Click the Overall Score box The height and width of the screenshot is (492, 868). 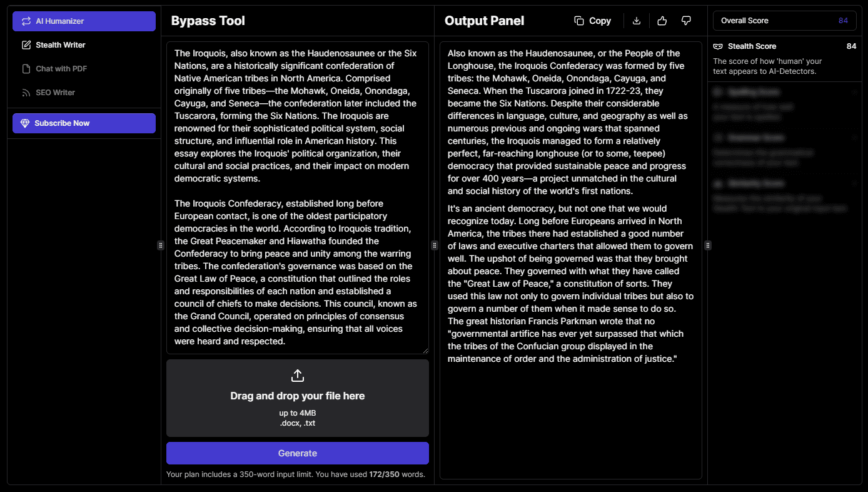point(784,21)
